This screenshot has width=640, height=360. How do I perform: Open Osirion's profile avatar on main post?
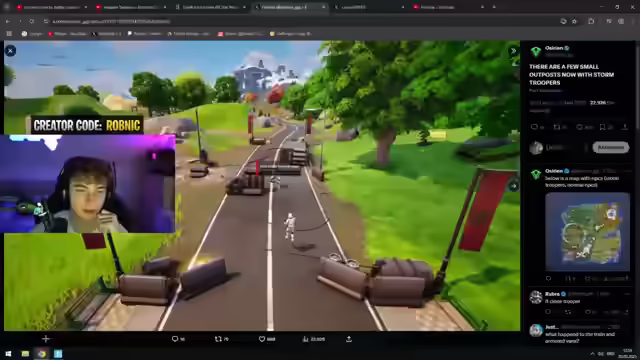click(x=536, y=51)
